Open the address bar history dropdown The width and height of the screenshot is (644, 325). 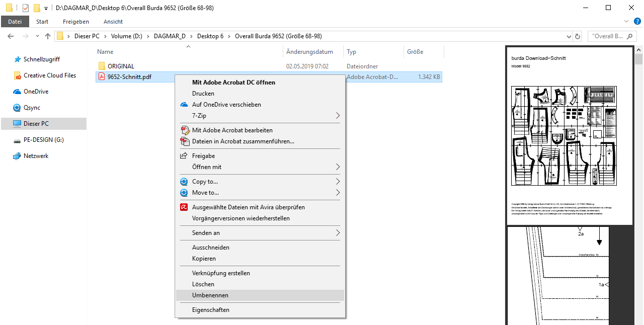[569, 36]
